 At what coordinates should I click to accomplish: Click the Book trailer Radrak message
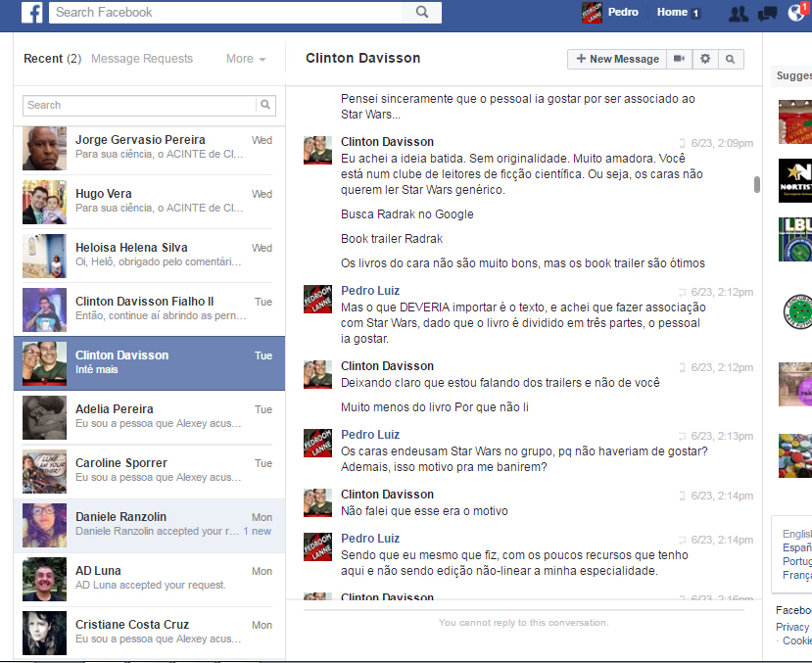tap(392, 239)
